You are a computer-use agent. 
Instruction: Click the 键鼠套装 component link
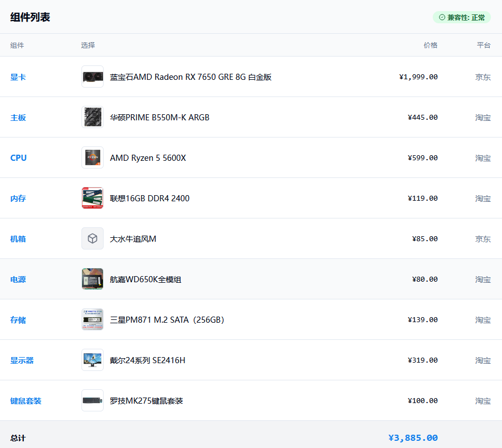click(x=25, y=400)
